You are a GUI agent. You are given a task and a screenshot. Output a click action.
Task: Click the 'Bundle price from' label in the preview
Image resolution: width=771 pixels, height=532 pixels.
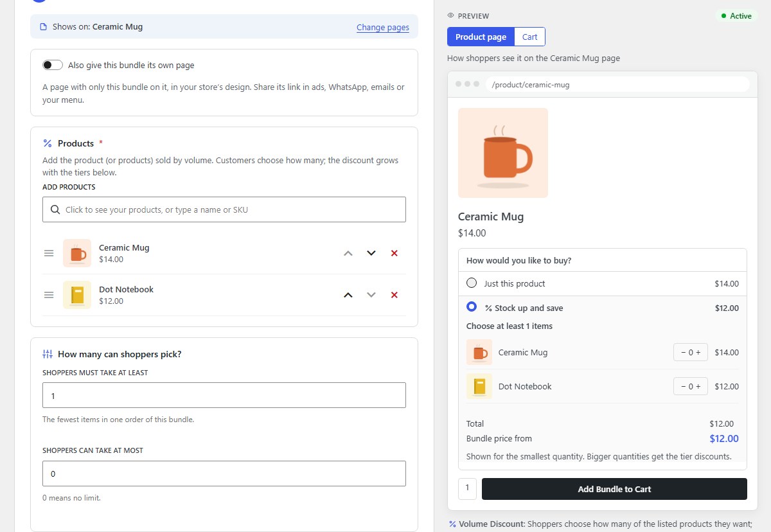click(499, 438)
